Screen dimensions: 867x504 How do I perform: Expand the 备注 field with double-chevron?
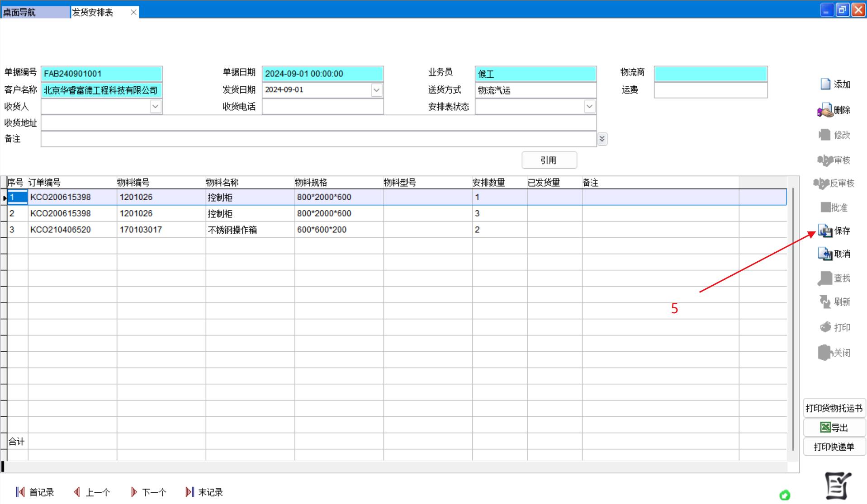602,139
